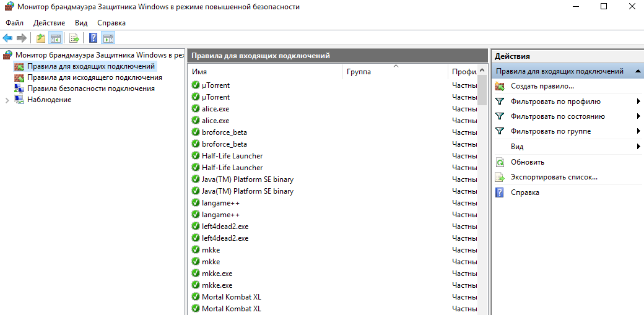Click the filter icon beside Фильтровать по группе
Screen dimensions: 644x315
tap(500, 131)
